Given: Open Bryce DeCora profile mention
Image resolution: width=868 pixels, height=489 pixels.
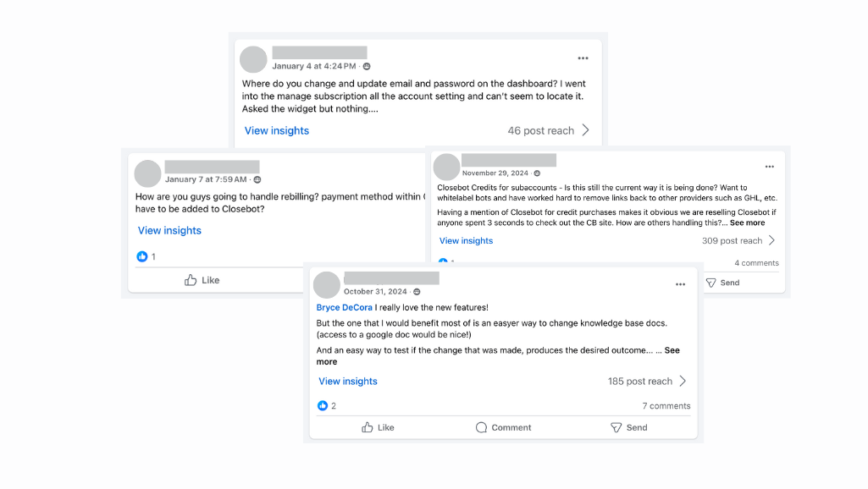Looking at the screenshot, I should point(345,308).
